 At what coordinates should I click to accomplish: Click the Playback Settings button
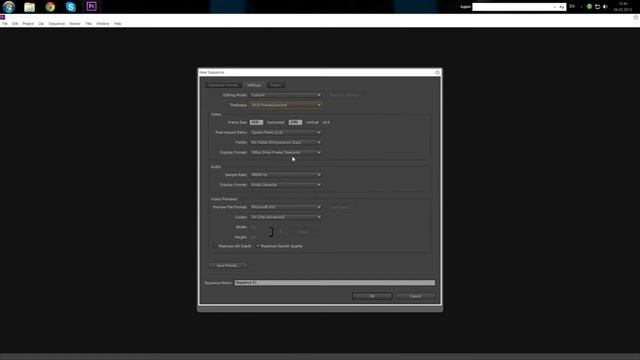(x=344, y=95)
